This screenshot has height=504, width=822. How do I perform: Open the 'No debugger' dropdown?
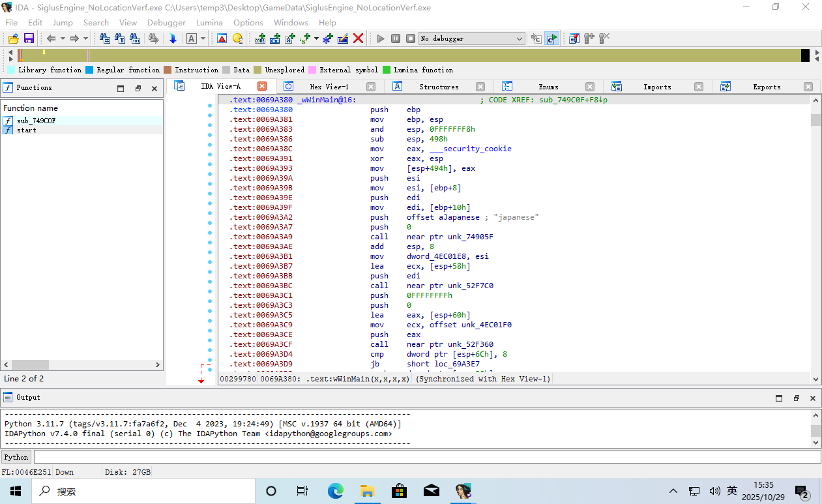519,38
